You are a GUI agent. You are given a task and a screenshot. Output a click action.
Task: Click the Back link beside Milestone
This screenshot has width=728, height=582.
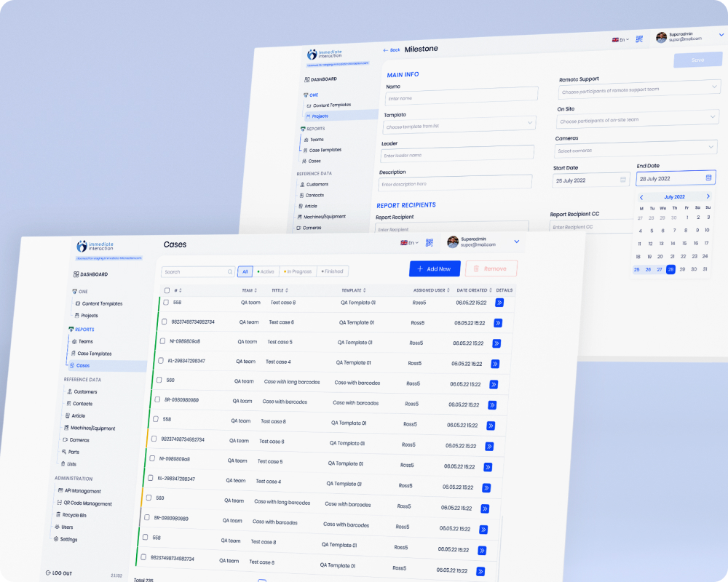392,50
